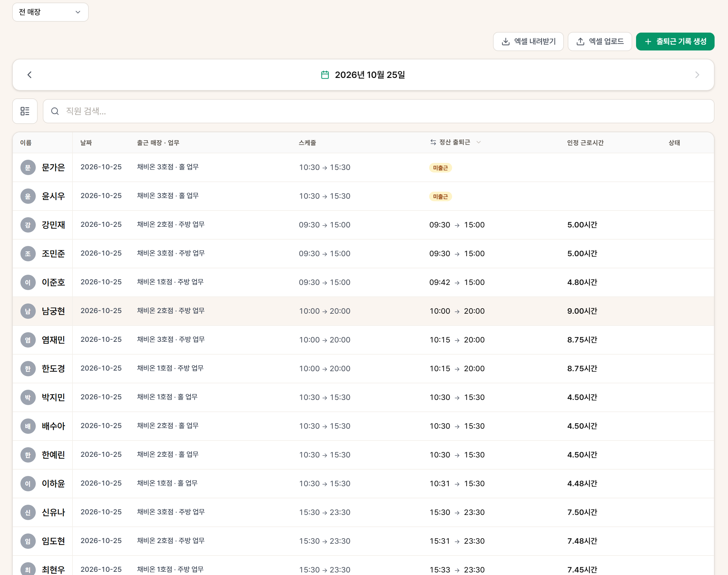Click the search magnifier icon
The height and width of the screenshot is (575, 728).
[x=55, y=111]
